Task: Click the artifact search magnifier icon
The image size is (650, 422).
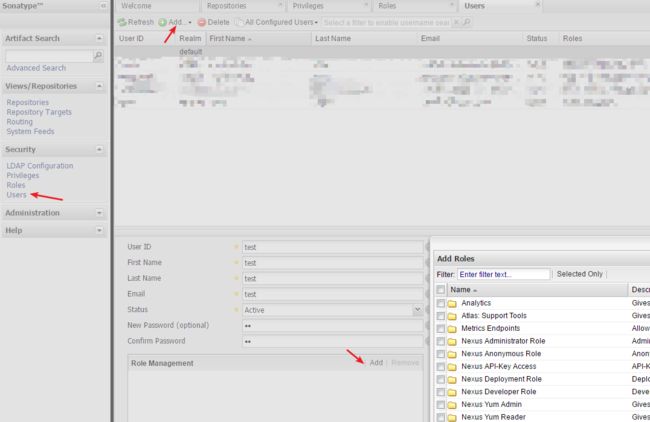Action: pyautogui.click(x=98, y=55)
